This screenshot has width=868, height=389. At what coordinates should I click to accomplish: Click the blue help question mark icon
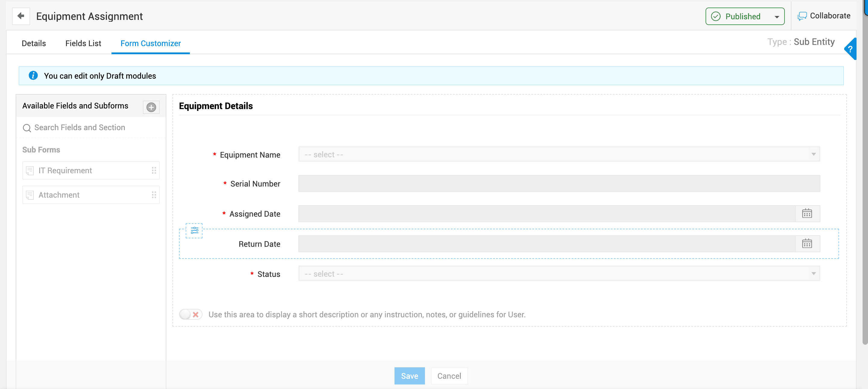(x=850, y=49)
